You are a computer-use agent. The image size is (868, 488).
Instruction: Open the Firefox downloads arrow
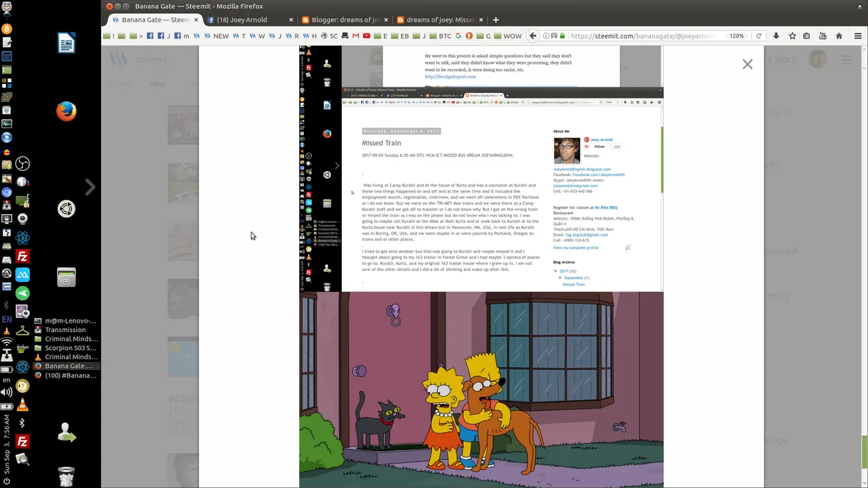tap(776, 36)
